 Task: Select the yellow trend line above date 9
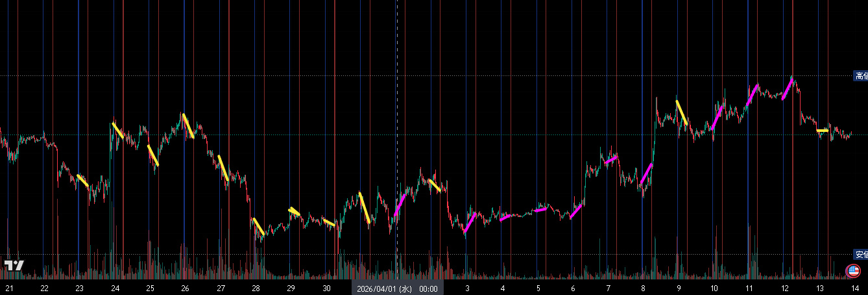point(682,112)
